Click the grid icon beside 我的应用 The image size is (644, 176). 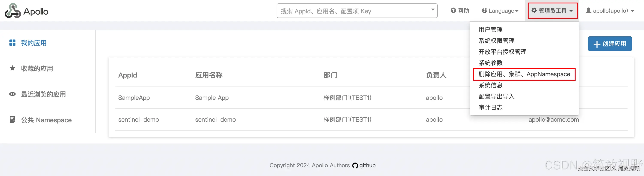tap(12, 43)
